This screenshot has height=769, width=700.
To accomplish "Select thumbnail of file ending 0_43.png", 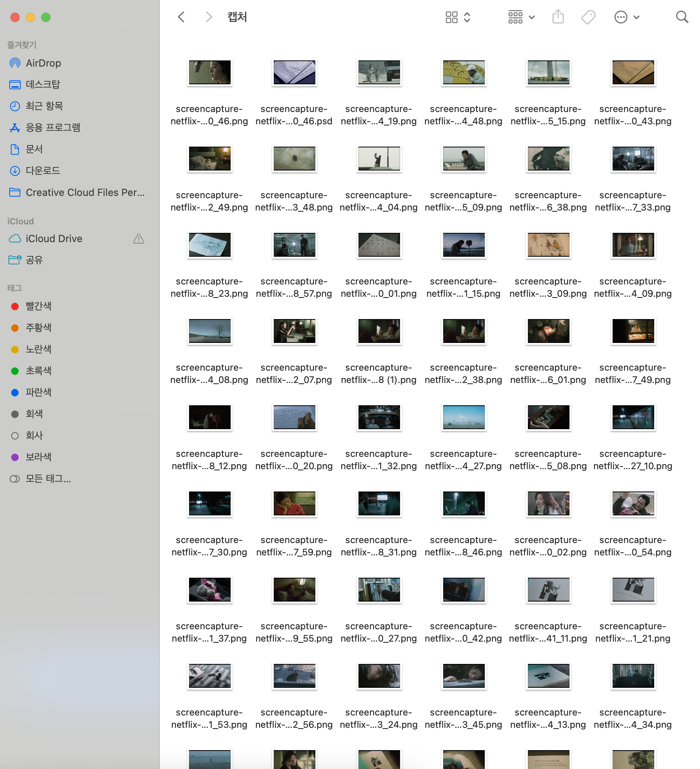I will [x=633, y=72].
